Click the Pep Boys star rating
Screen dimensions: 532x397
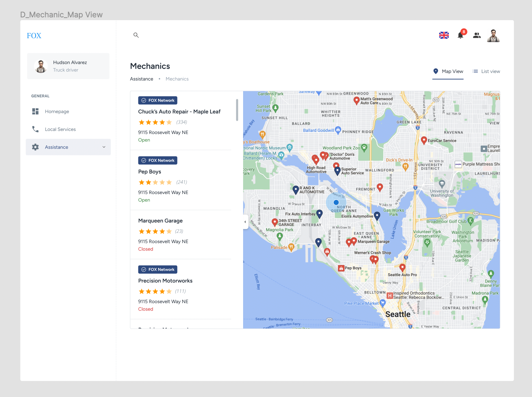pos(155,182)
